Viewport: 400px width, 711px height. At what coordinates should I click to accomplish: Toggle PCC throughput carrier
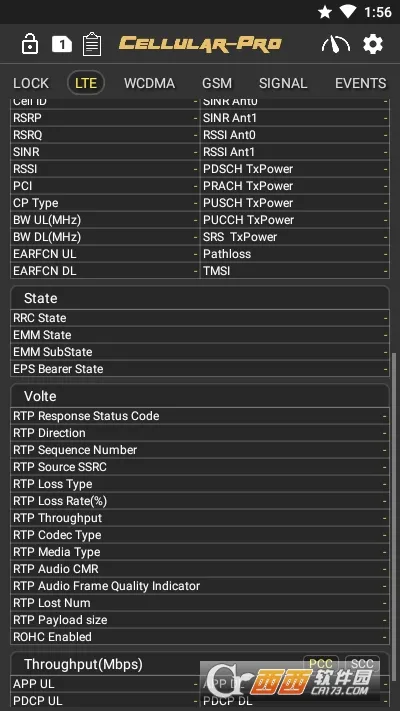point(321,664)
